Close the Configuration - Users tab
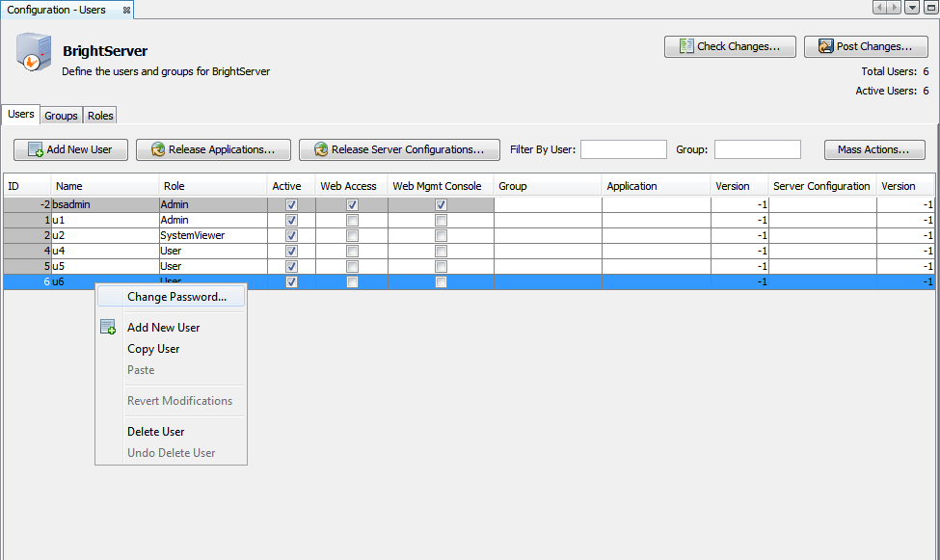940x560 pixels. [x=126, y=10]
